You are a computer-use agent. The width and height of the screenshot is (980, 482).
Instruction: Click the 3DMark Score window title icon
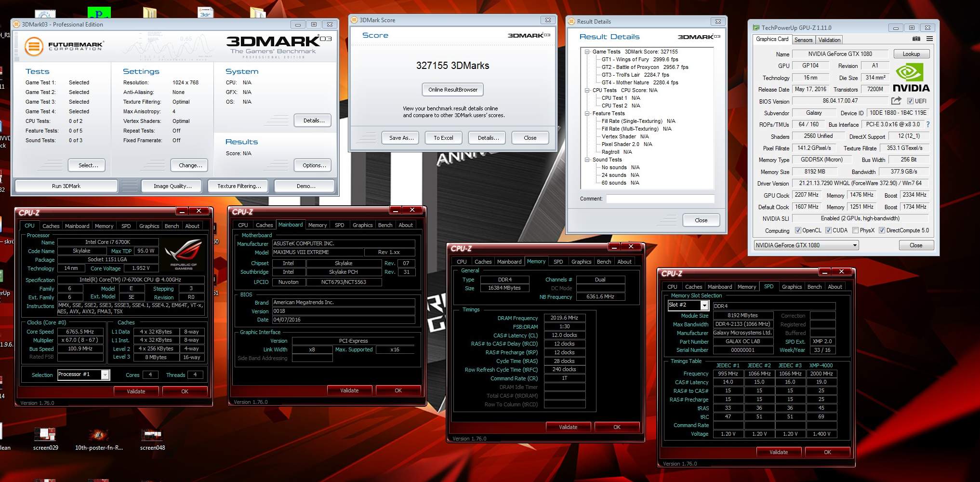(x=355, y=20)
